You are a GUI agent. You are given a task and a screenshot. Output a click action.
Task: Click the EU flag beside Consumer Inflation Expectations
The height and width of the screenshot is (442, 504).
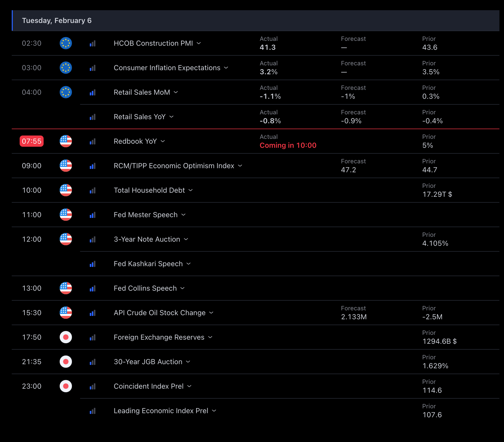pos(66,68)
